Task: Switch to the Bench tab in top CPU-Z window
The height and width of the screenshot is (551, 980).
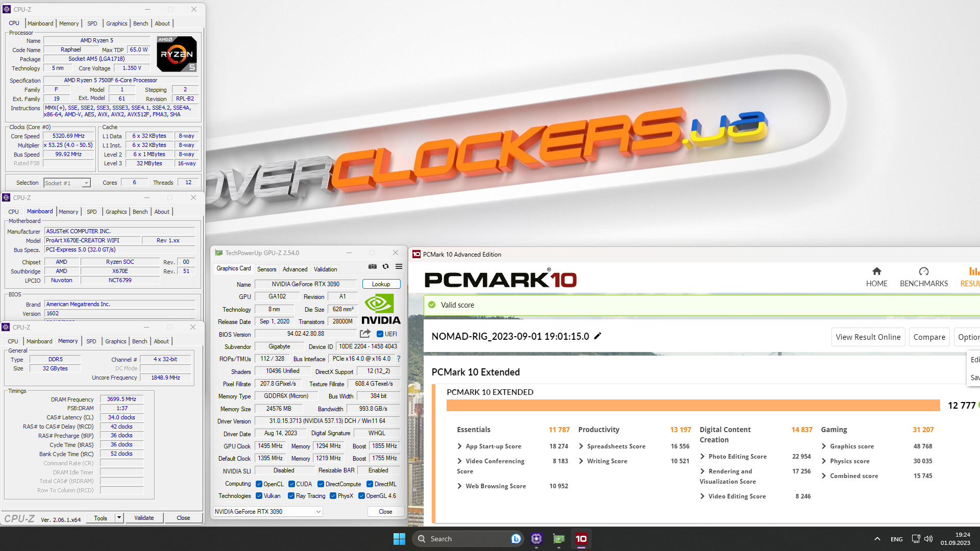Action: [x=141, y=23]
